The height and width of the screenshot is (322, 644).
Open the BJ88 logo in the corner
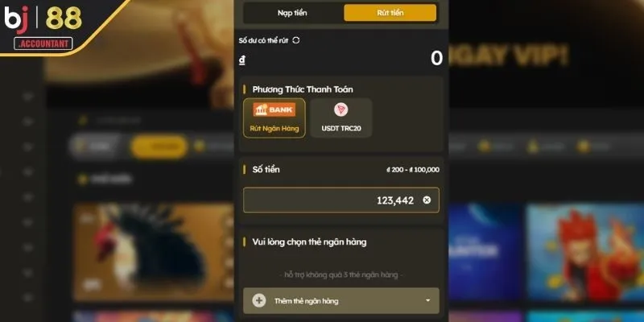click(x=43, y=19)
